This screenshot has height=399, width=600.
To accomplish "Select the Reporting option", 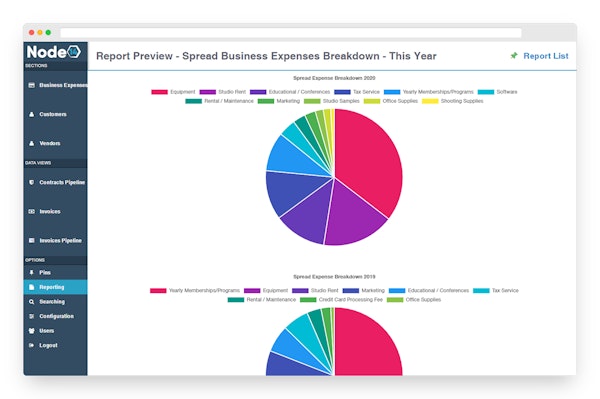I will (x=55, y=287).
